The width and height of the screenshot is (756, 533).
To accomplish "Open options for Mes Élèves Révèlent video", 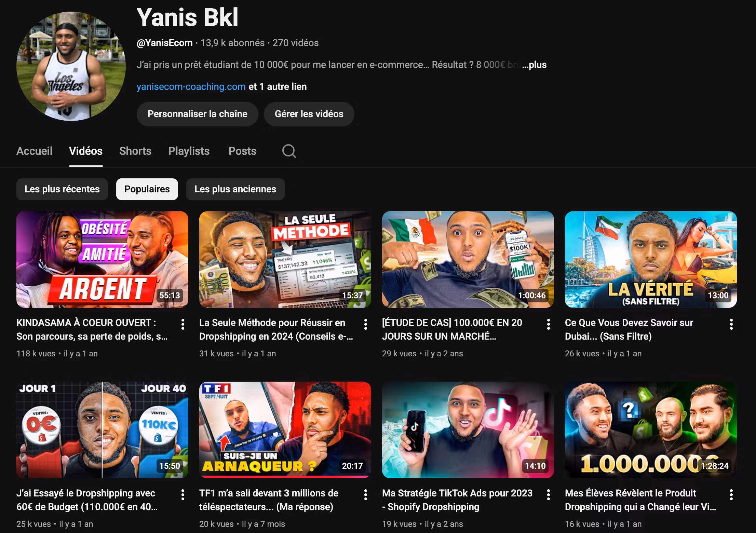I will 731,494.
